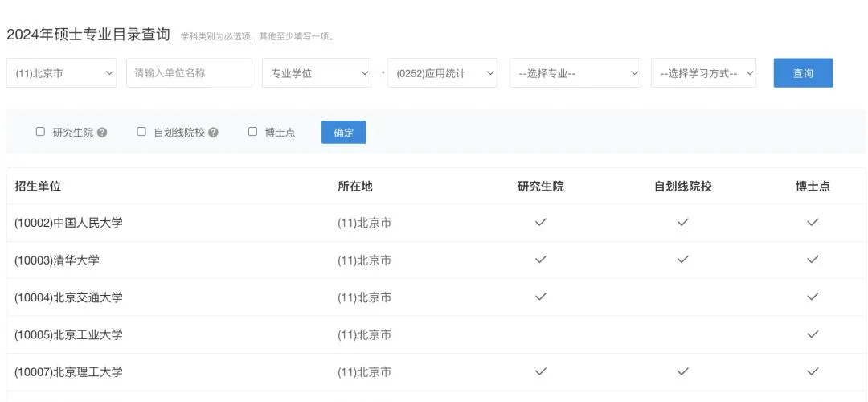Screen dimensions: 868x402
Task: Open the --选择专业-- dropdown
Action: click(575, 73)
